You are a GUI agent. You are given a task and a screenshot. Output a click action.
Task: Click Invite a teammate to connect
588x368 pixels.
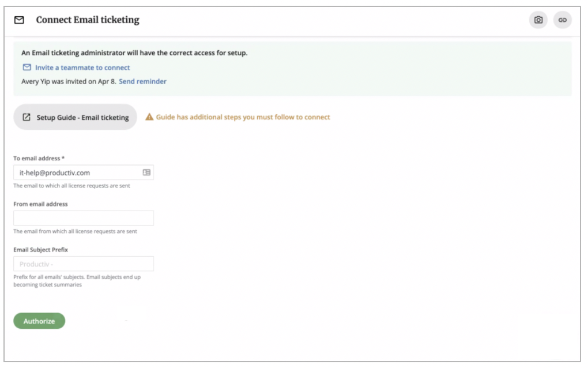[x=82, y=67]
